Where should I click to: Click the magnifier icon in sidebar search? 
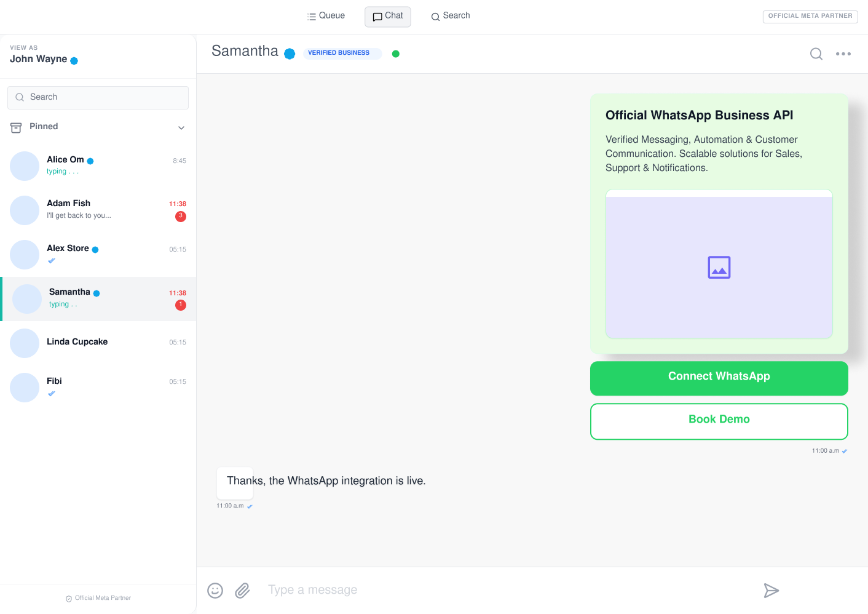coord(20,97)
